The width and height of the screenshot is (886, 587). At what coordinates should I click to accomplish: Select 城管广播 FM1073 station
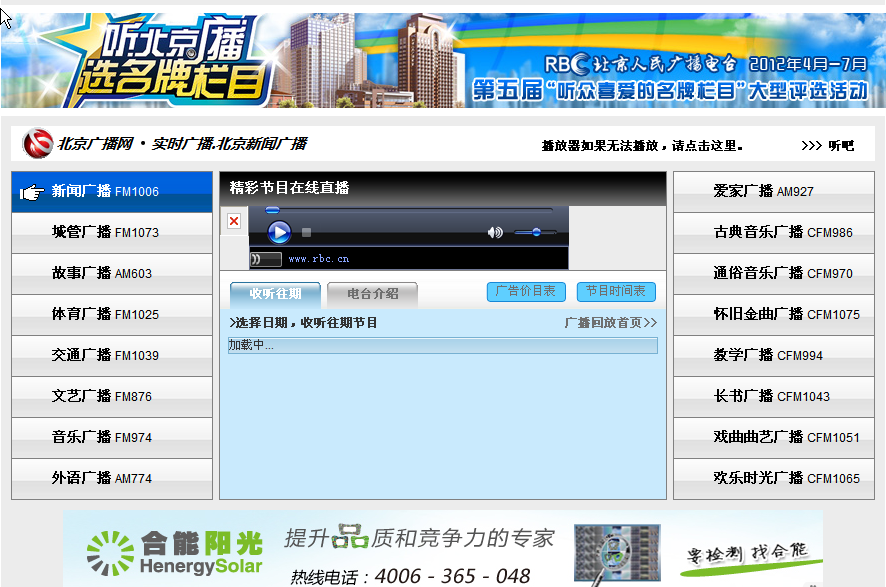pyautogui.click(x=112, y=233)
